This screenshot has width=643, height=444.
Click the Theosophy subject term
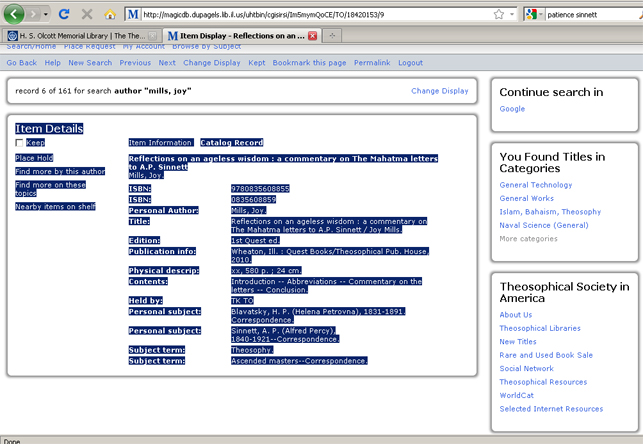click(x=252, y=350)
